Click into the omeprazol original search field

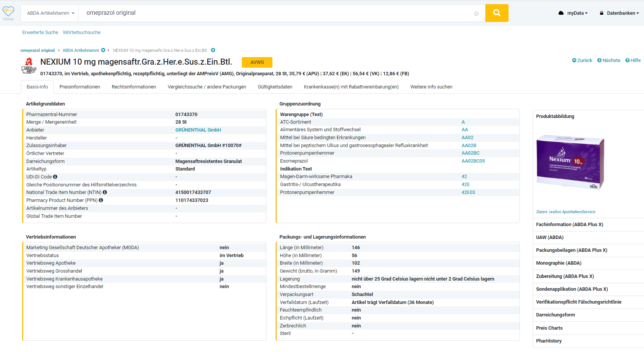coord(276,13)
